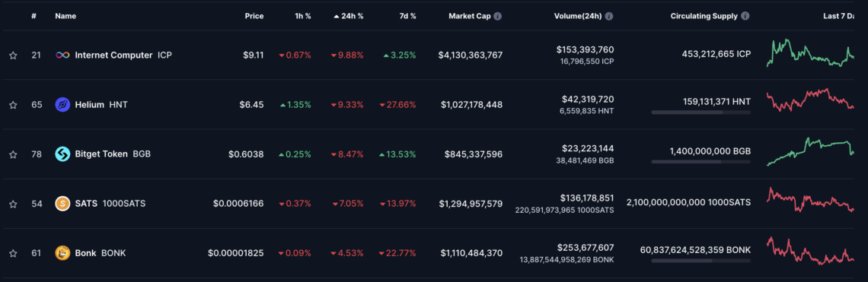Add Bonk to watchlist with star
868x282 pixels.
pos(13,253)
